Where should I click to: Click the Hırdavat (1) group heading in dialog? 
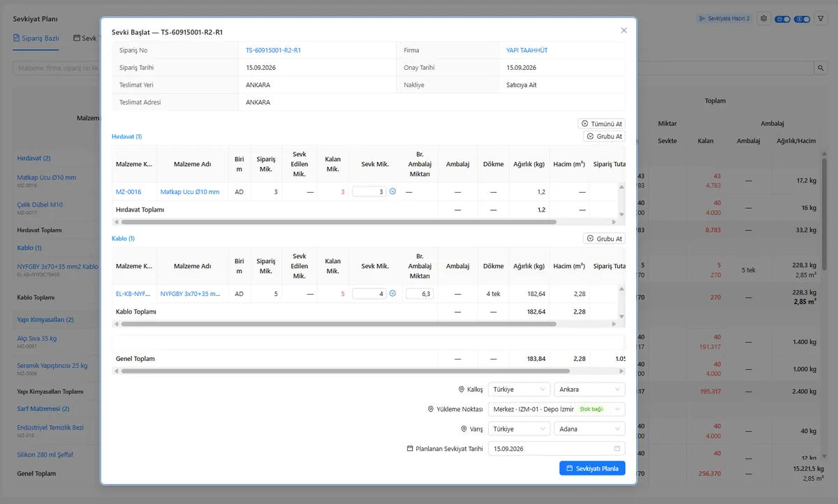click(x=127, y=137)
